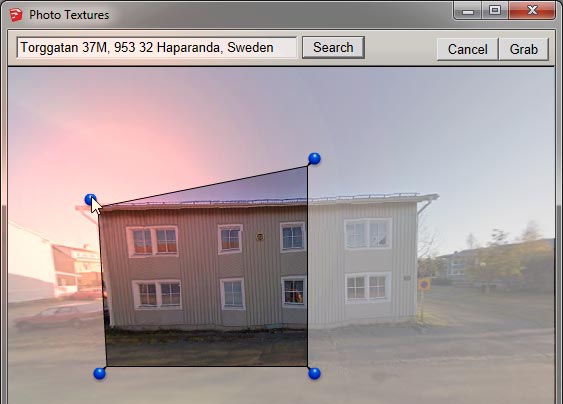Grab the selected texture region
The height and width of the screenshot is (404, 563).
pyautogui.click(x=524, y=49)
